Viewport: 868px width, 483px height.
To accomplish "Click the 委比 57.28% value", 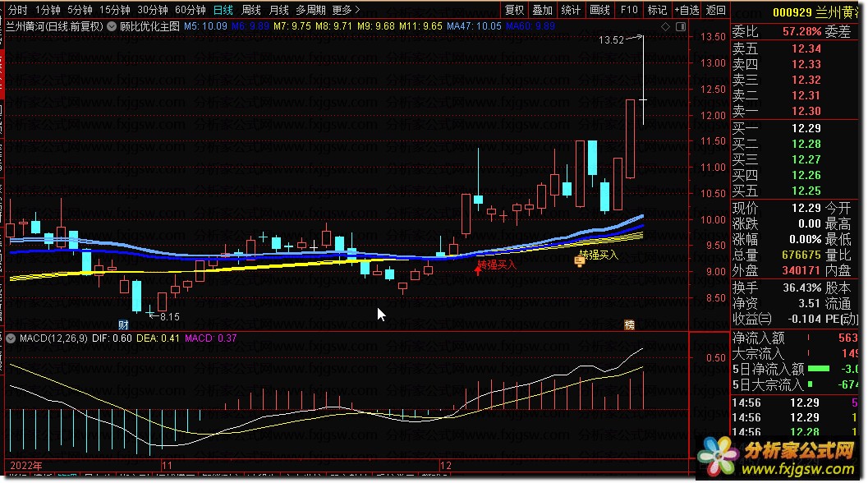I will pos(801,31).
